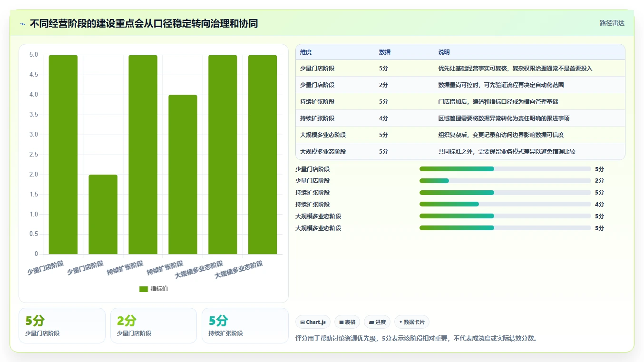Click the 路径雷达 label in header
The height and width of the screenshot is (362, 644).
(612, 23)
